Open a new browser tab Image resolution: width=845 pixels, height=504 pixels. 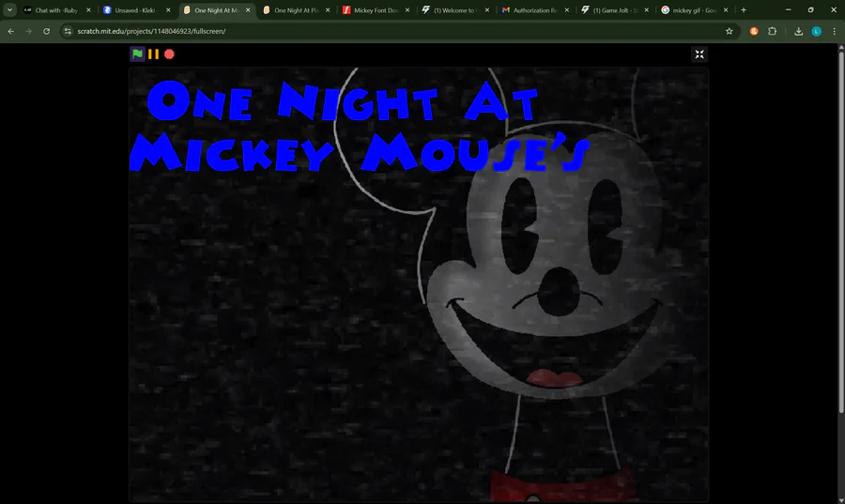click(x=744, y=9)
